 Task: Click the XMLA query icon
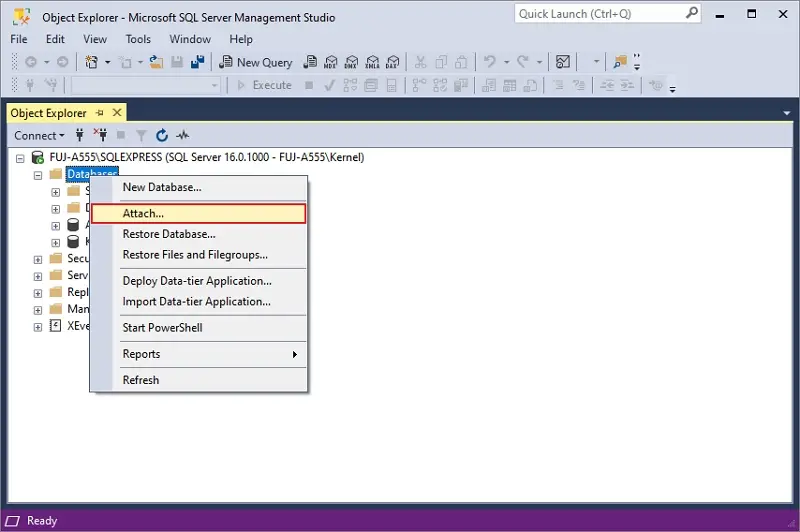point(372,62)
